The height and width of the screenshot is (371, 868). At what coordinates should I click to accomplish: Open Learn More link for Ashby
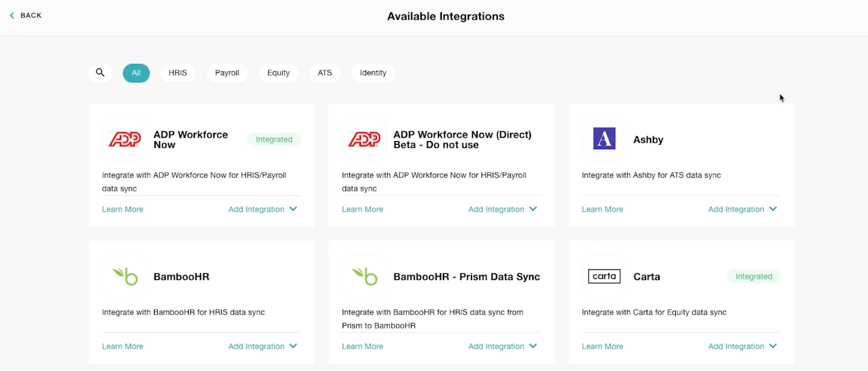coord(602,209)
